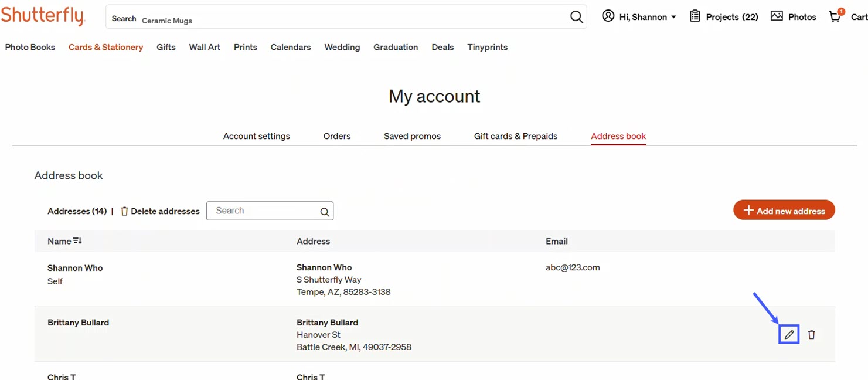Sort addresses by the Name sort icon
Image resolution: width=868 pixels, height=380 pixels.
(77, 241)
